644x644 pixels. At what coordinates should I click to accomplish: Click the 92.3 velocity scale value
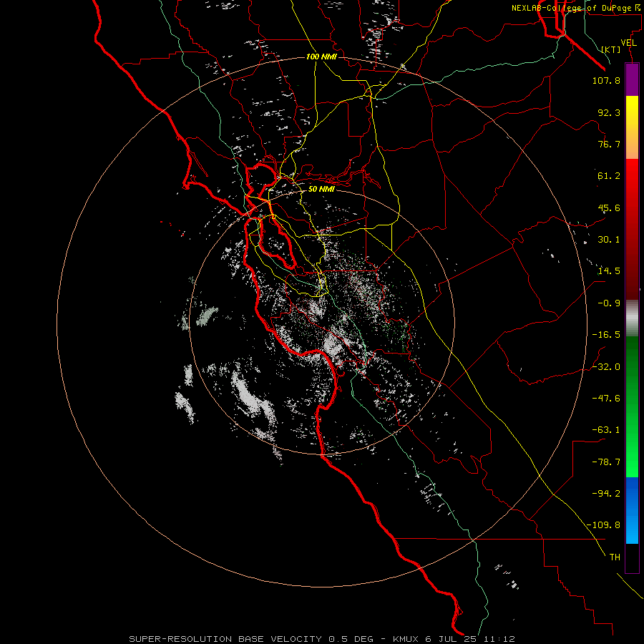(x=609, y=112)
